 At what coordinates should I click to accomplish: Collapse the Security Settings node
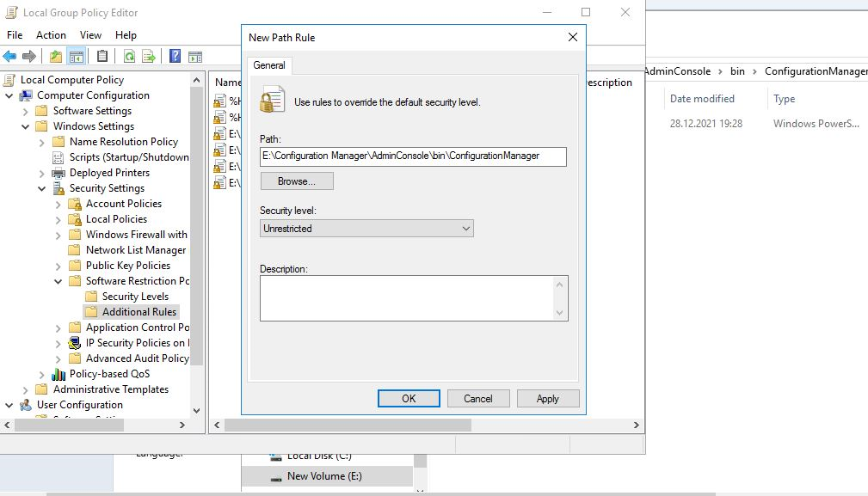pyautogui.click(x=41, y=188)
